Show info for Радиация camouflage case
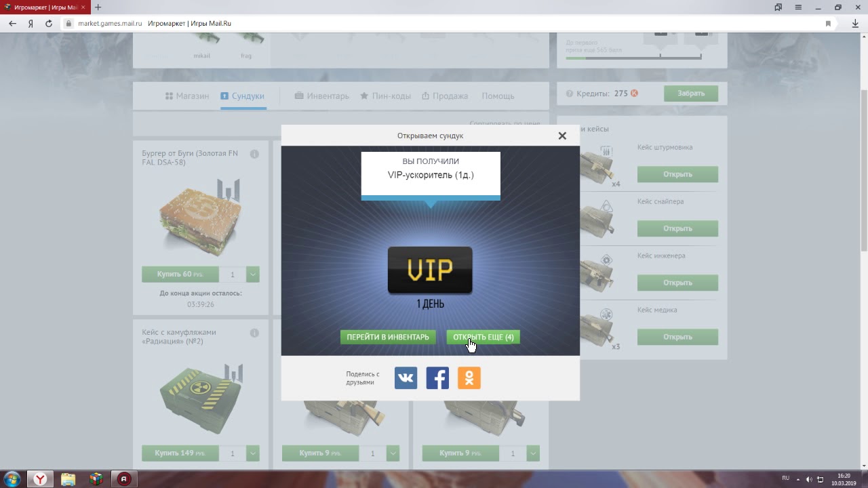The height and width of the screenshot is (488, 868). coord(254,333)
